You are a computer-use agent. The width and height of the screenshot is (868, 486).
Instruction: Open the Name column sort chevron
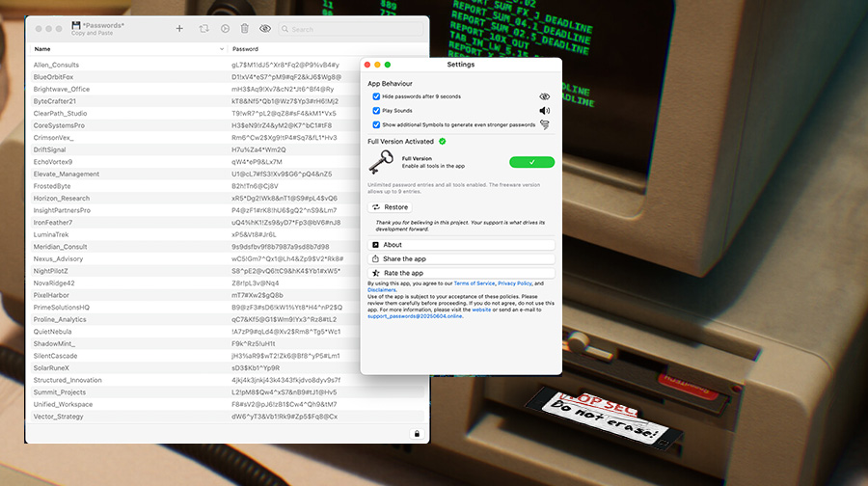(x=222, y=49)
